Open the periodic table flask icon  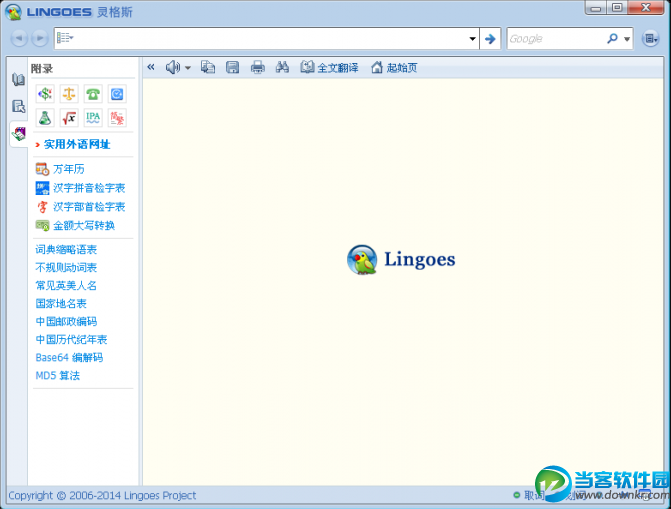[x=45, y=117]
